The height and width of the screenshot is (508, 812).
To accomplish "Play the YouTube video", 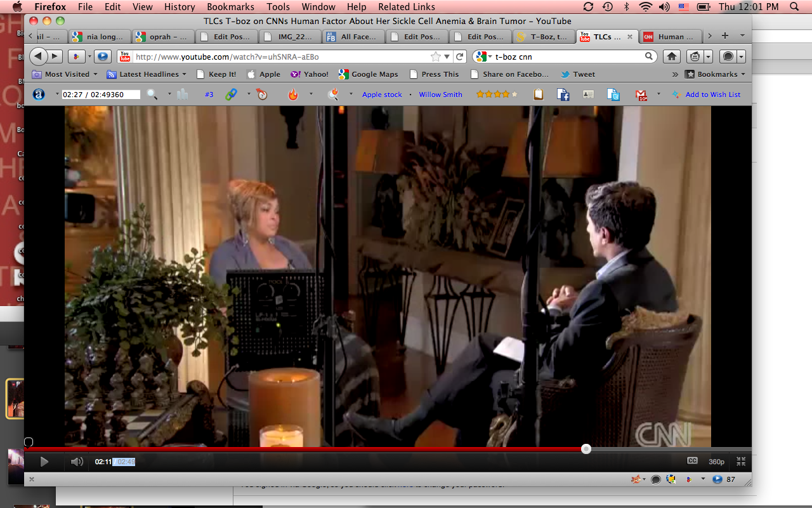I will (44, 462).
